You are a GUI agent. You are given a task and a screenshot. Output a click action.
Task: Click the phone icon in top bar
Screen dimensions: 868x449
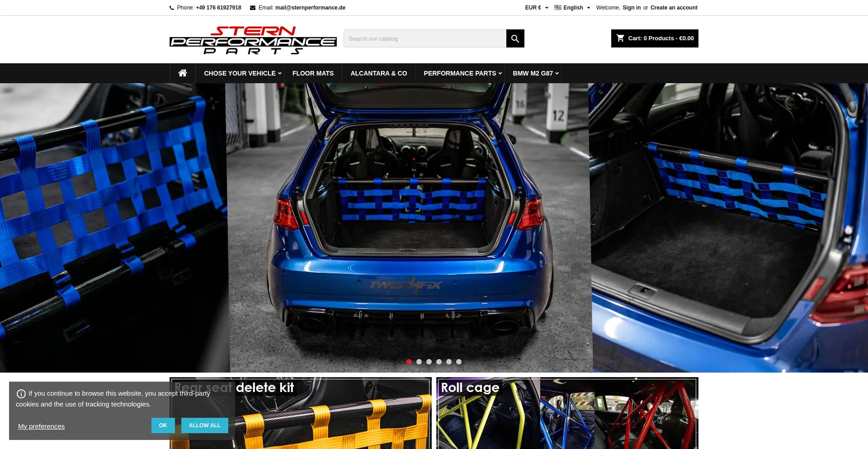(x=172, y=8)
